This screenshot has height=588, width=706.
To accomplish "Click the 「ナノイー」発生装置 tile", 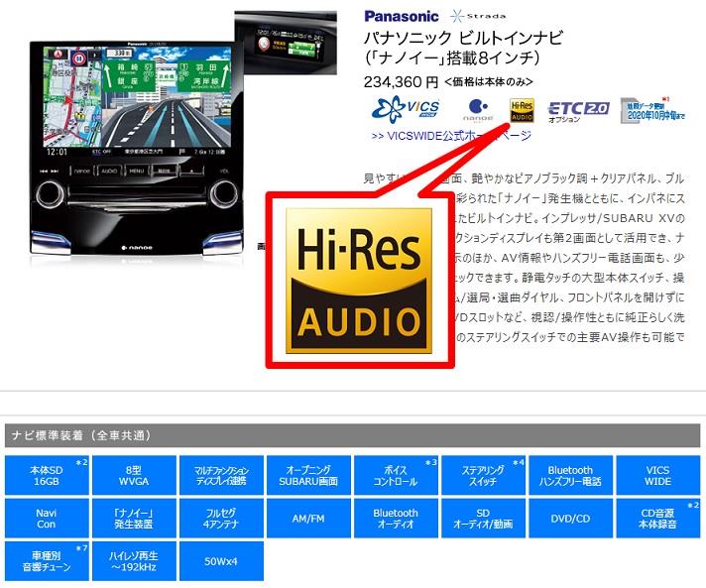I will click(134, 519).
